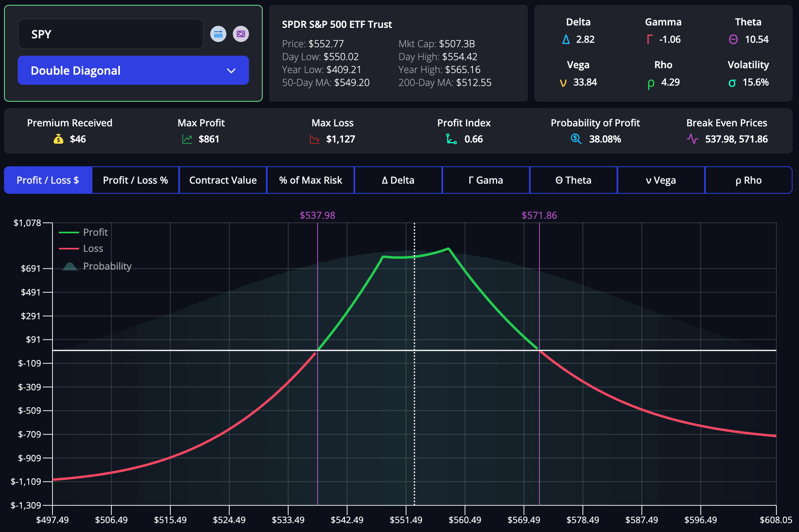Viewport: 799px width, 532px height.
Task: Switch to the Contract Value tab
Action: click(223, 180)
